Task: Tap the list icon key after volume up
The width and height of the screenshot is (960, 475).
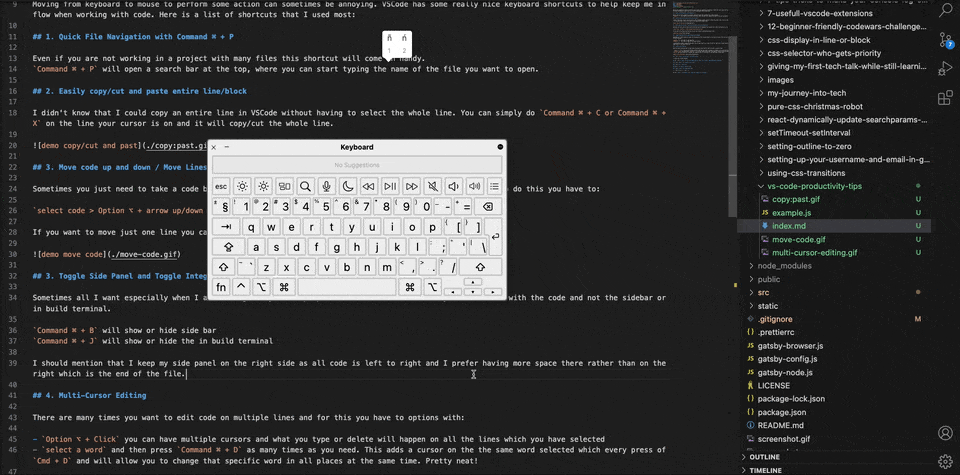Action: 494,186
